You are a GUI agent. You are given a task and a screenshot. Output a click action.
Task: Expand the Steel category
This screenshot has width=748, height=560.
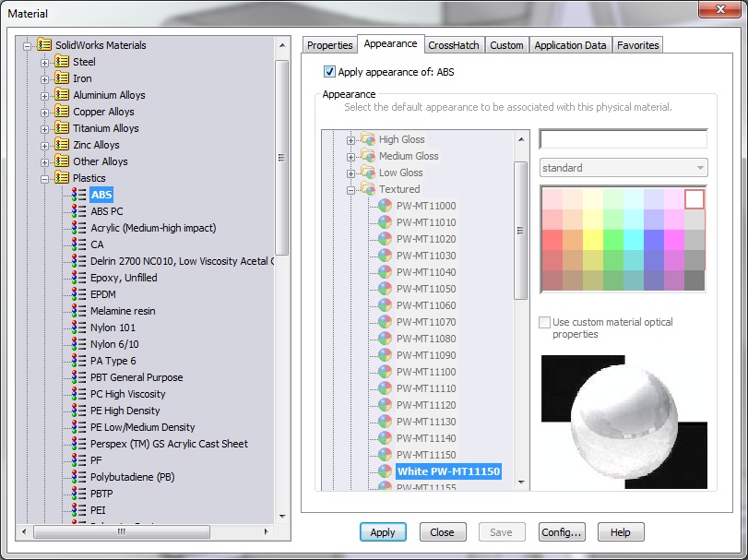point(44,63)
